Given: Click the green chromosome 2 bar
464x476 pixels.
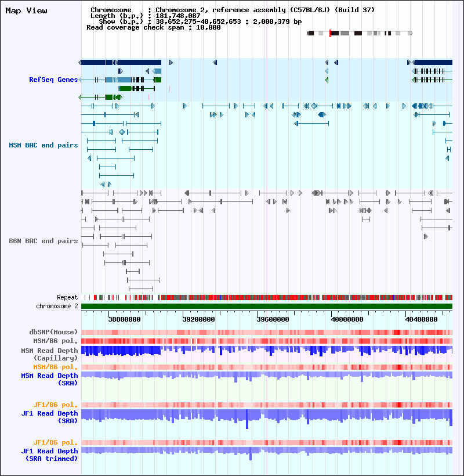Looking at the screenshot, I should click(x=267, y=306).
